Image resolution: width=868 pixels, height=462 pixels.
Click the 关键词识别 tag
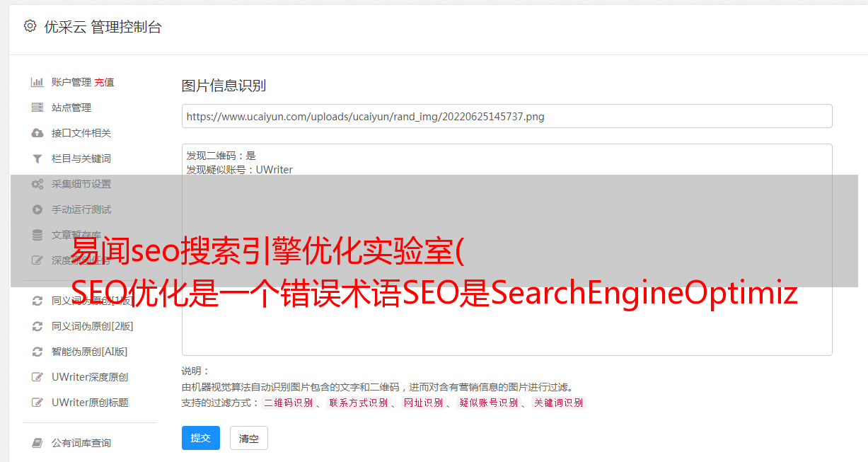click(x=559, y=403)
